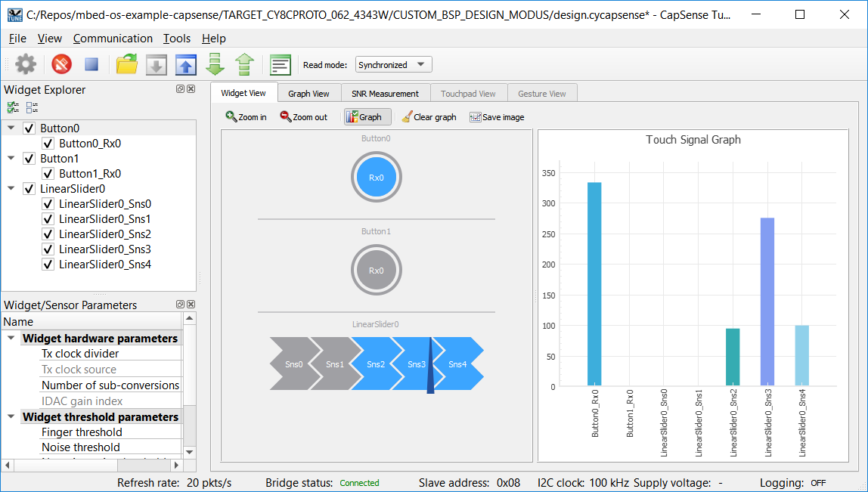This screenshot has width=868, height=492.
Task: Toggle the Graph button
Action: [367, 117]
